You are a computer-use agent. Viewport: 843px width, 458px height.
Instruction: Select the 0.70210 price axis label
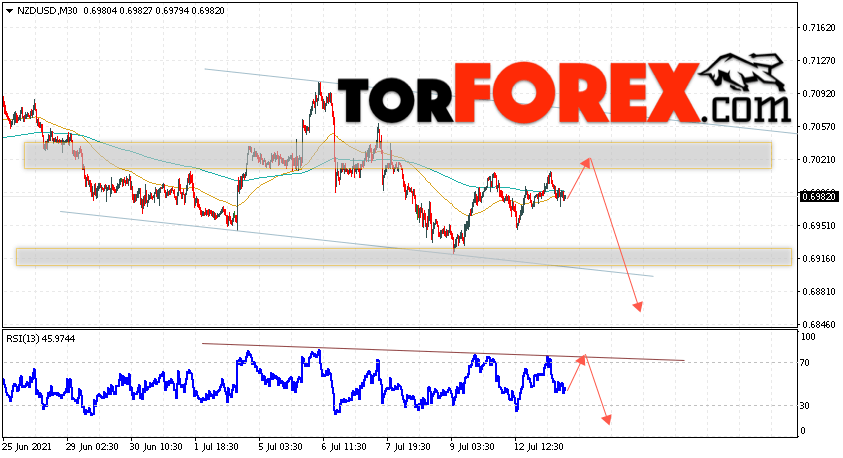819,160
